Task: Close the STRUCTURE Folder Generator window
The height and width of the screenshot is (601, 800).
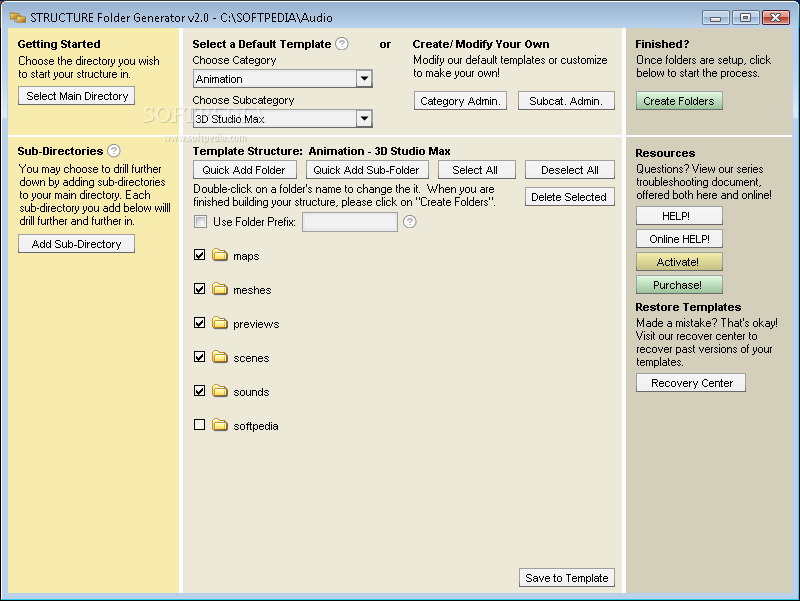Action: click(x=776, y=17)
